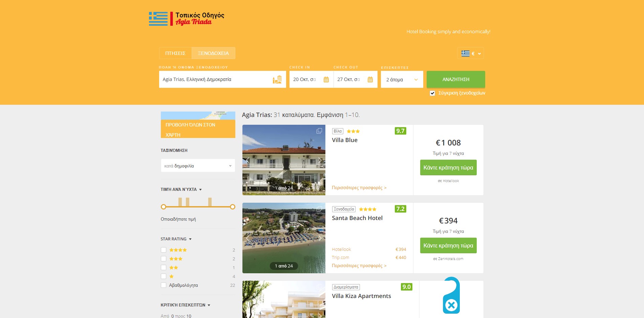Image resolution: width=644 pixels, height=318 pixels.
Task: Click the price range slider track
Action: [x=198, y=207]
